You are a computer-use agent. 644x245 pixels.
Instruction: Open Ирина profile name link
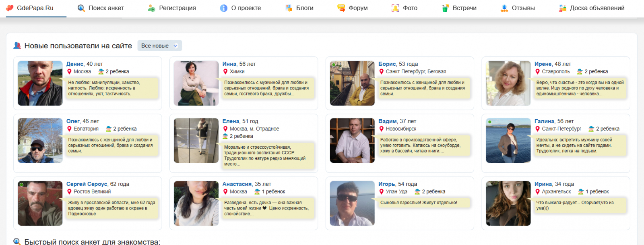click(543, 184)
